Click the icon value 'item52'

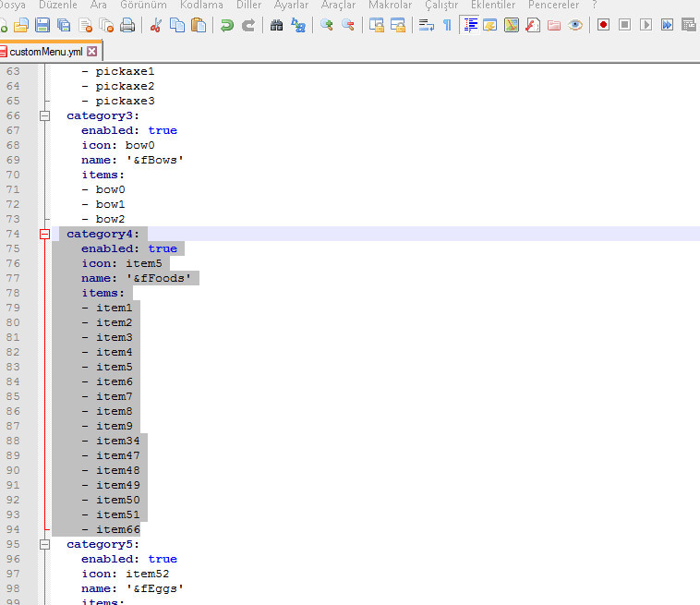coord(148,575)
